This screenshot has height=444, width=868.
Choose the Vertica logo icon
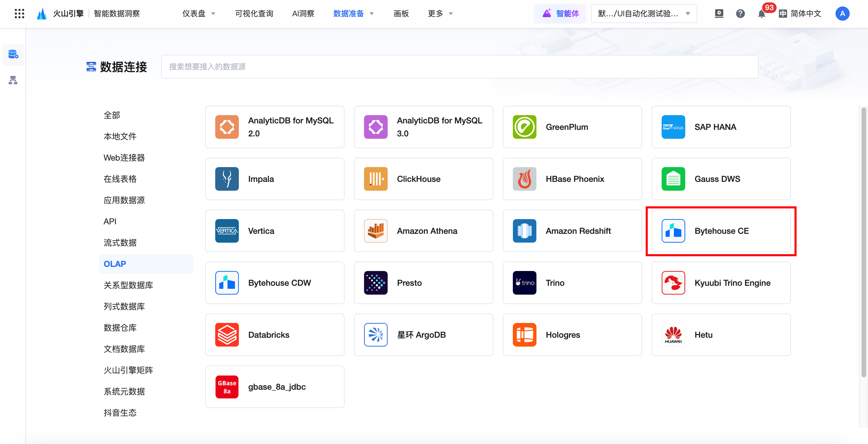point(227,231)
